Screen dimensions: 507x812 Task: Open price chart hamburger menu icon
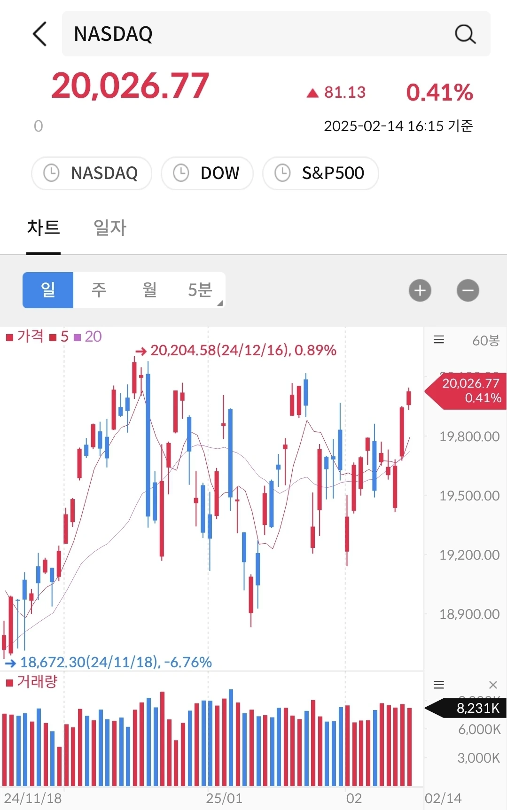coord(439,340)
